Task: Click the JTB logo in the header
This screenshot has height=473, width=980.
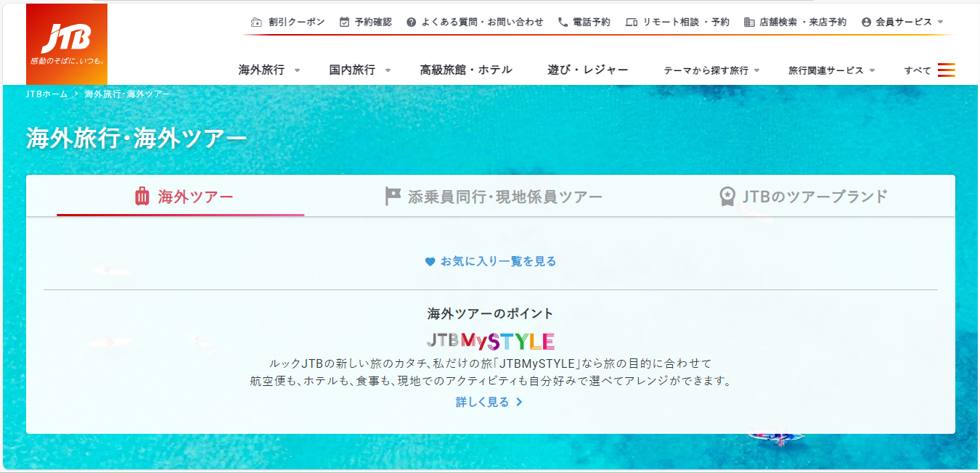Action: (x=67, y=44)
